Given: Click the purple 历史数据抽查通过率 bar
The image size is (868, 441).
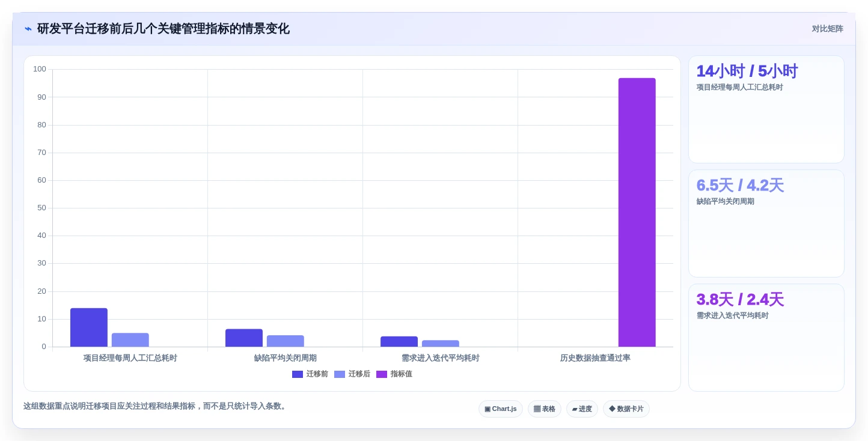Looking at the screenshot, I should 637,212.
